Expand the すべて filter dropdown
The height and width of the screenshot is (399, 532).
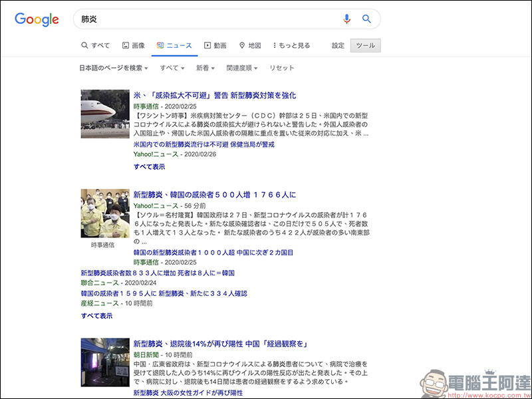pos(172,68)
